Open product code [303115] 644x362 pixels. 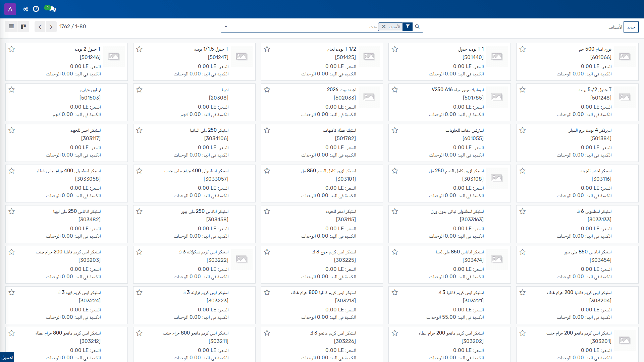(346, 220)
